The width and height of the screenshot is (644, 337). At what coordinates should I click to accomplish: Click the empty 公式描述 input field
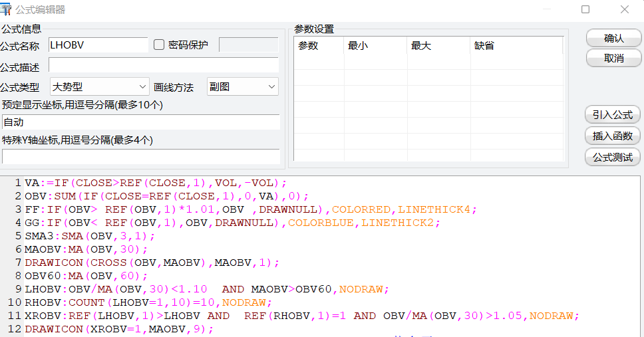(x=163, y=66)
